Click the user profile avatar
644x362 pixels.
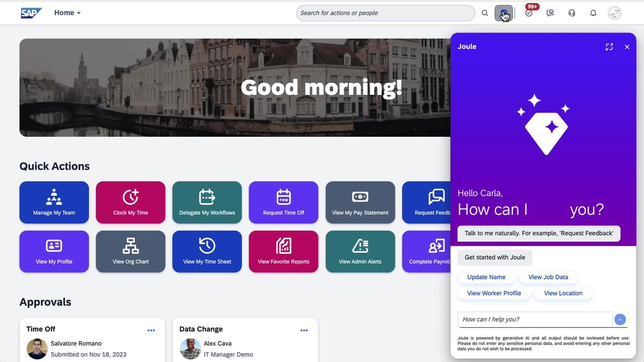[x=614, y=13]
